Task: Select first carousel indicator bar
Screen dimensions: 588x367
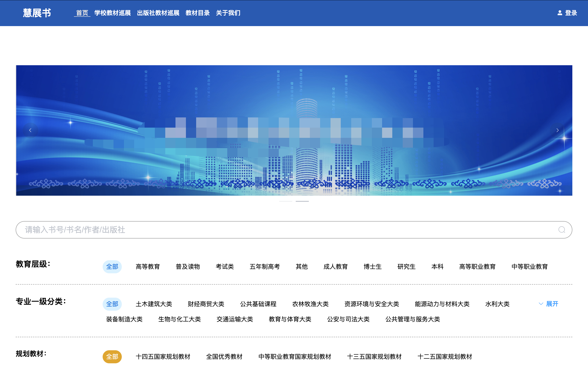Action: 286,201
